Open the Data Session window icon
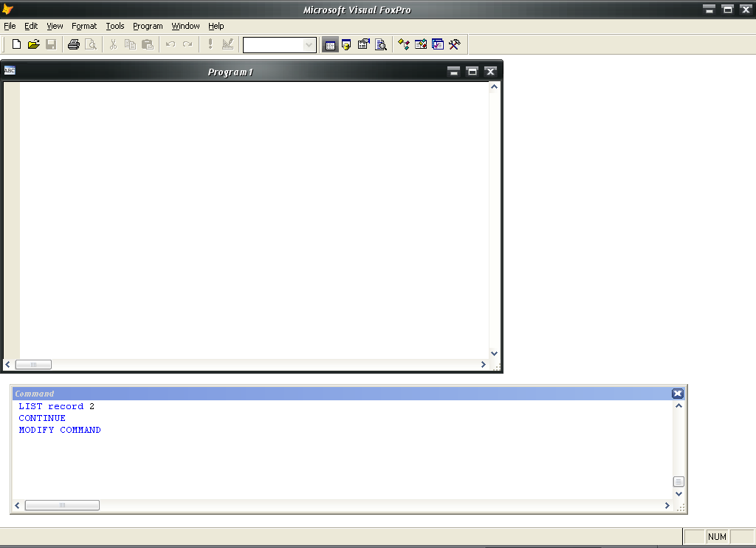The image size is (756, 548). point(346,45)
